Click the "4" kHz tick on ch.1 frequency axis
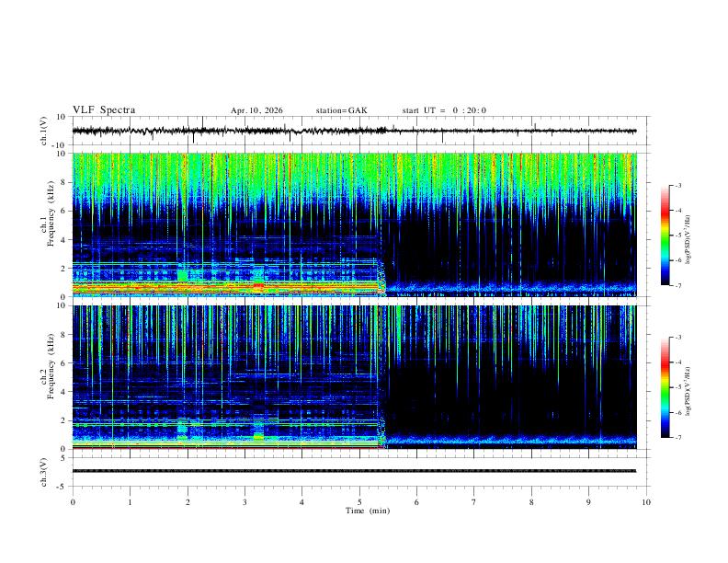 pos(64,240)
